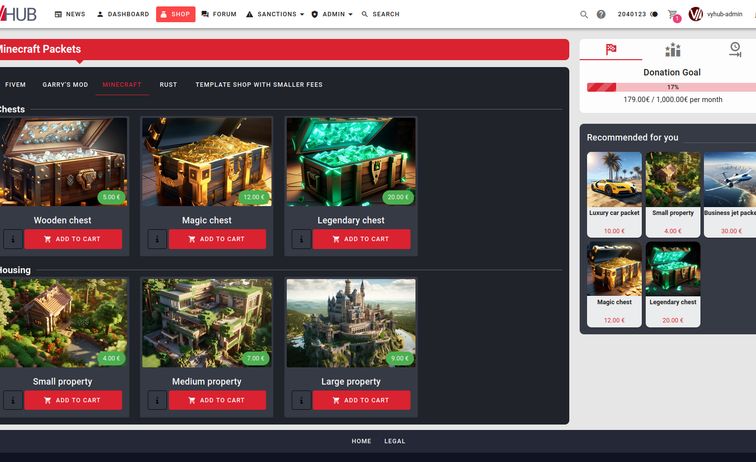Screen dimensions: 756x462
Task: Show info for Wooden chest packet
Action: (x=12, y=239)
